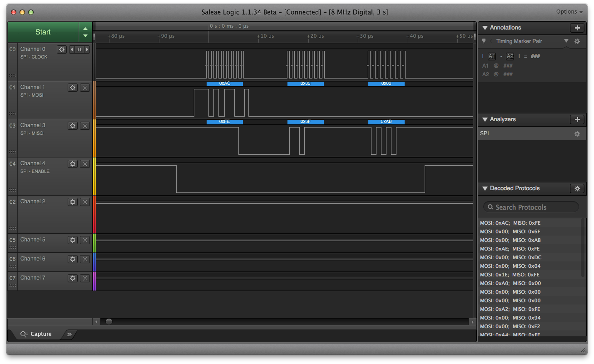
Task: Remove Channel 6 with X button
Action: pos(85,259)
